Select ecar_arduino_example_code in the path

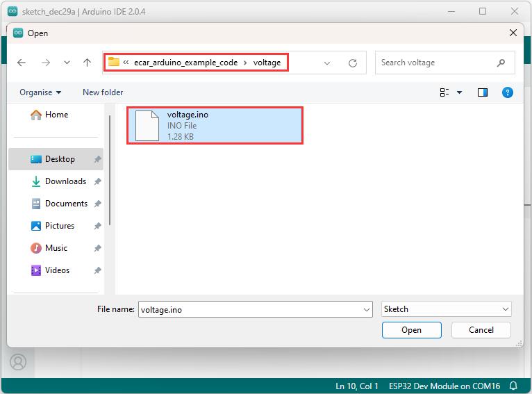(185, 63)
